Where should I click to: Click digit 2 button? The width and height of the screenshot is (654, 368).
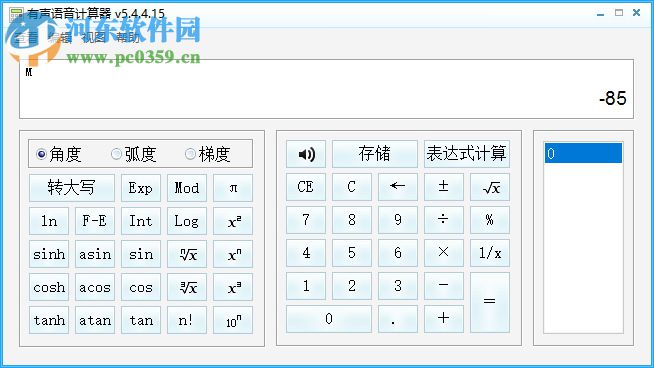click(352, 285)
